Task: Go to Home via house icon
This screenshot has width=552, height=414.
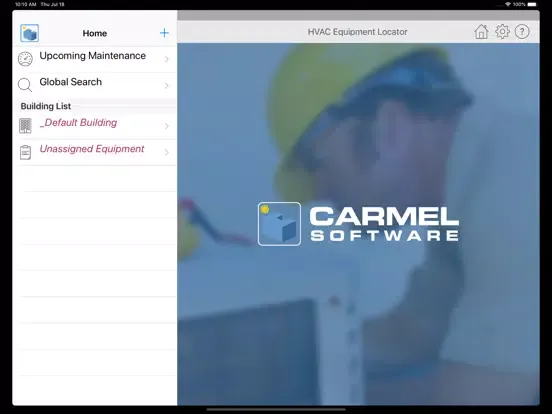Action: (x=481, y=32)
